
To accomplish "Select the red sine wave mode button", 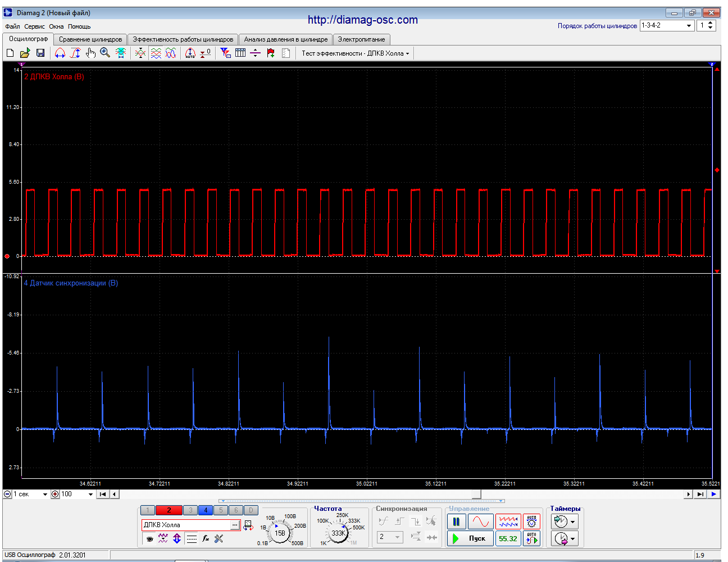I will coord(481,522).
